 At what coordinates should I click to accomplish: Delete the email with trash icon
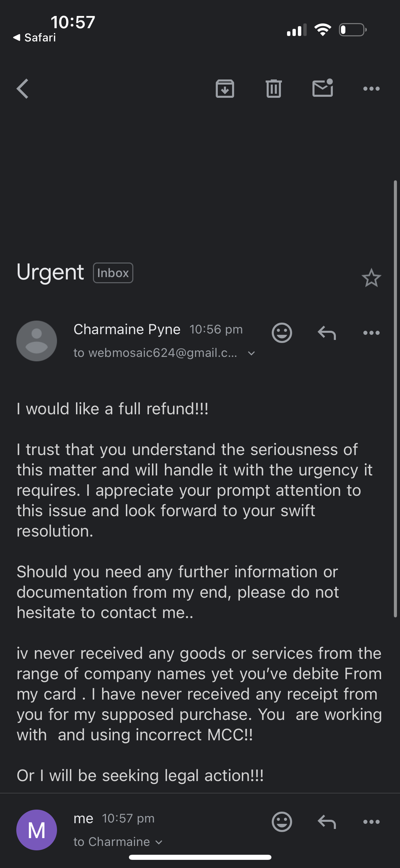(x=274, y=89)
